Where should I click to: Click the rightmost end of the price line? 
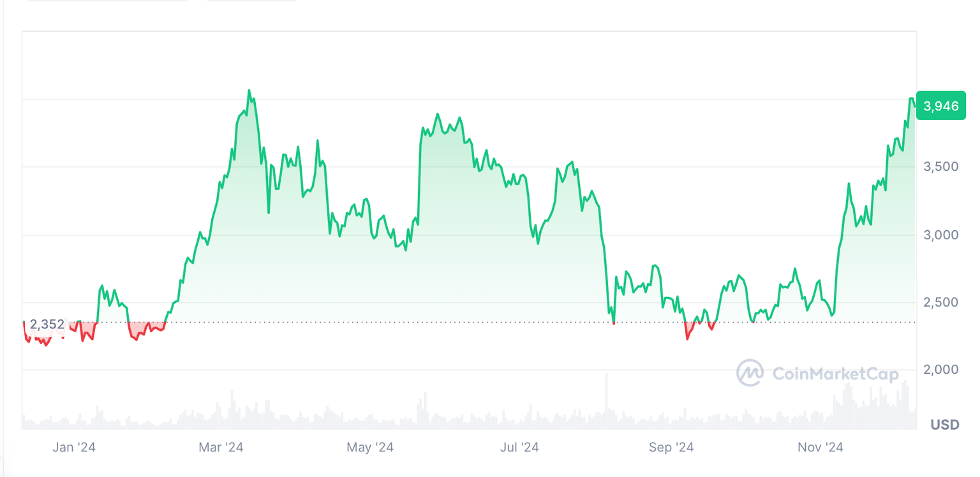[914, 106]
